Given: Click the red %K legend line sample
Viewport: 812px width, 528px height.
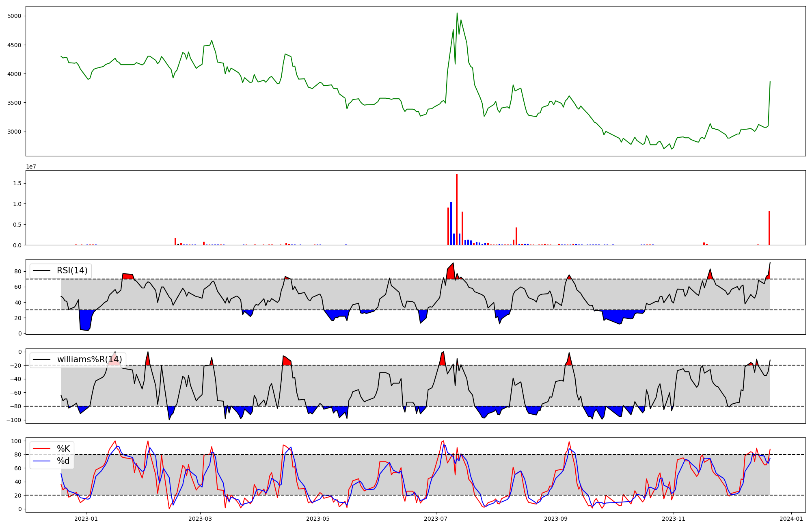Looking at the screenshot, I should (41, 449).
